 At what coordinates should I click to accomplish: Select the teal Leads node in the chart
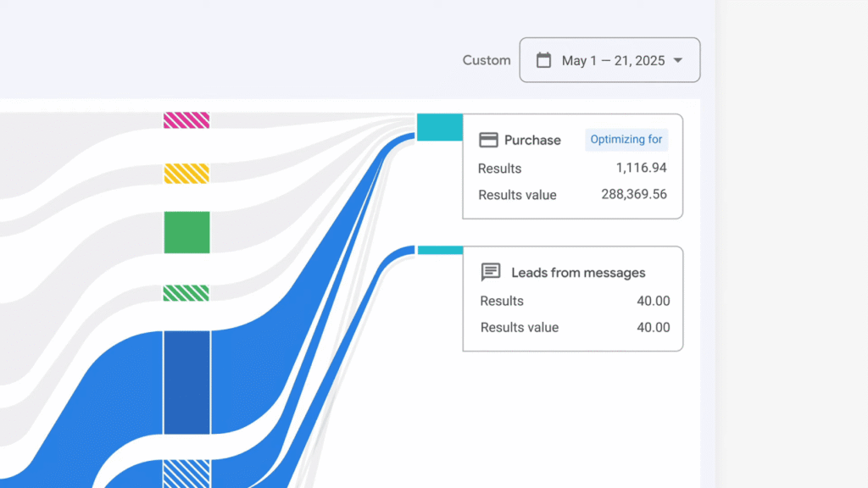click(439, 248)
